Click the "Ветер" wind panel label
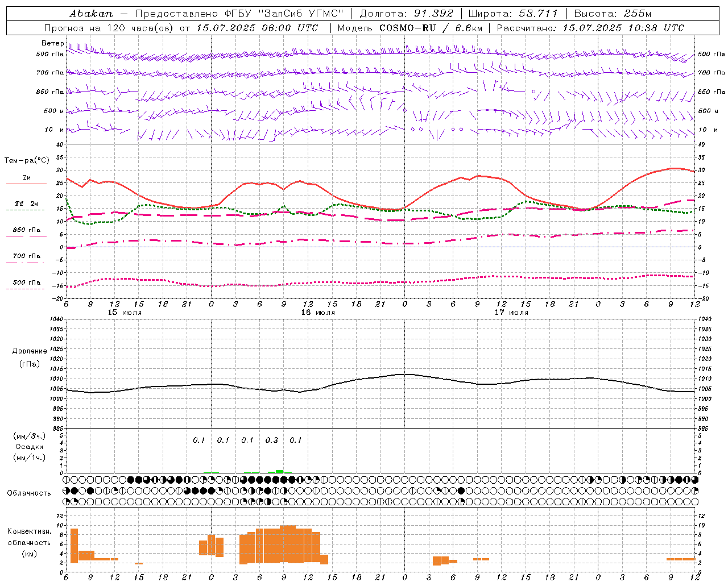The width and height of the screenshot is (728, 582). (x=52, y=43)
